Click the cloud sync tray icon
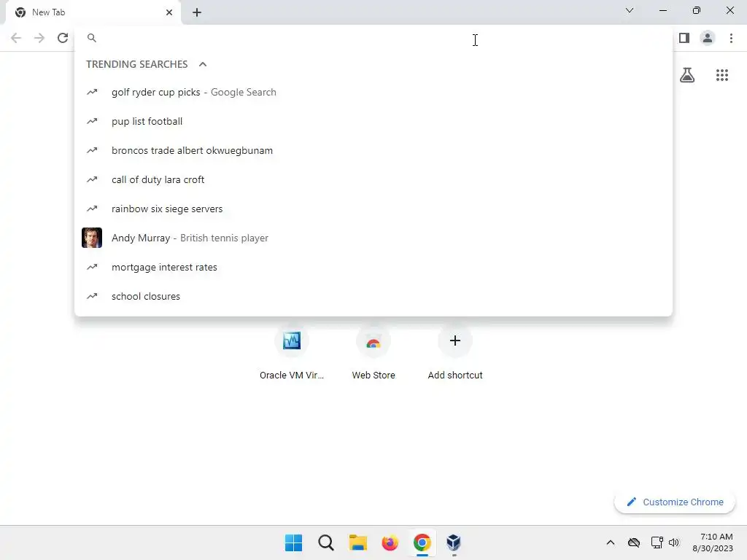The width and height of the screenshot is (747, 560). [634, 542]
